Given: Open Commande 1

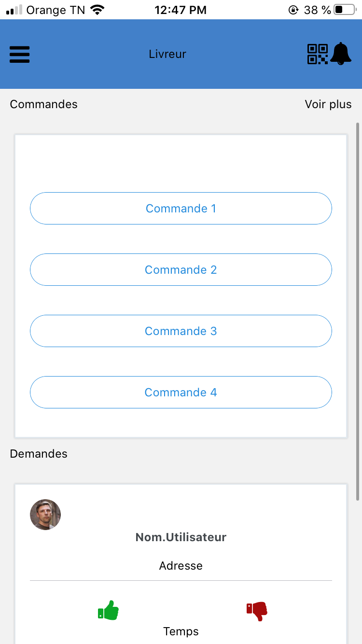Looking at the screenshot, I should coord(181,208).
